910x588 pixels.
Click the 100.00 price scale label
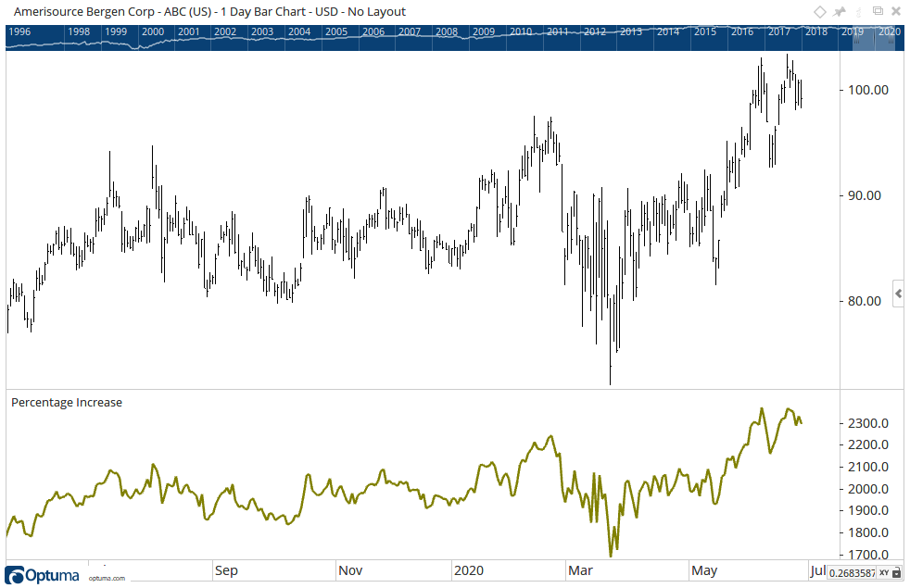click(868, 90)
